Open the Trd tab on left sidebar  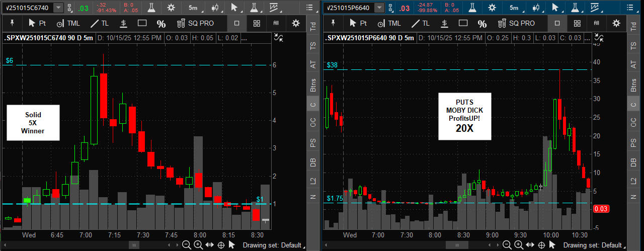point(313,27)
